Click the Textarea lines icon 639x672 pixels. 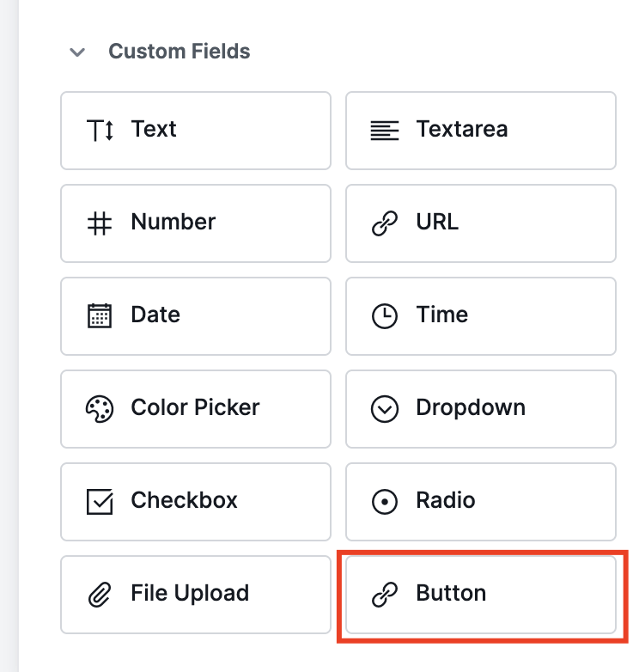(385, 131)
